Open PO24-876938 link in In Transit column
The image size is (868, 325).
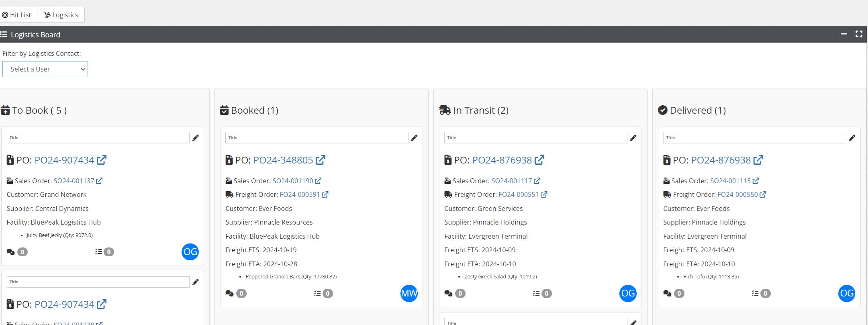[x=502, y=160]
